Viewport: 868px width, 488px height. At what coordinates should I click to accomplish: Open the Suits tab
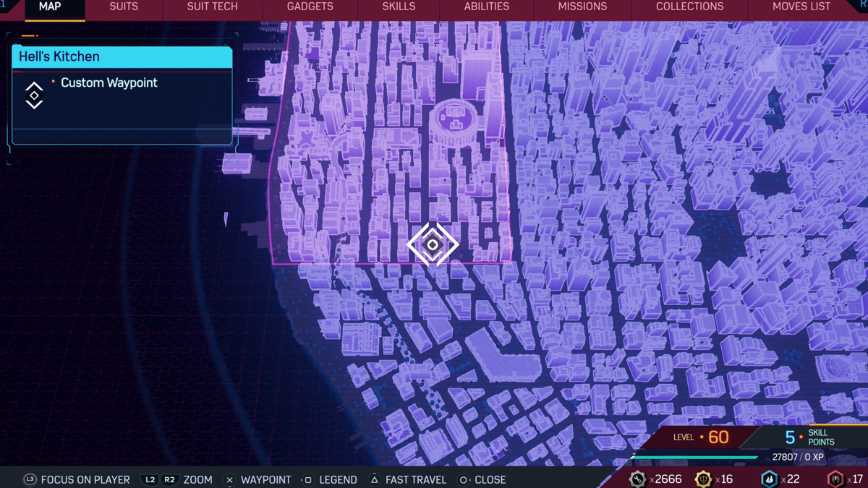point(124,7)
